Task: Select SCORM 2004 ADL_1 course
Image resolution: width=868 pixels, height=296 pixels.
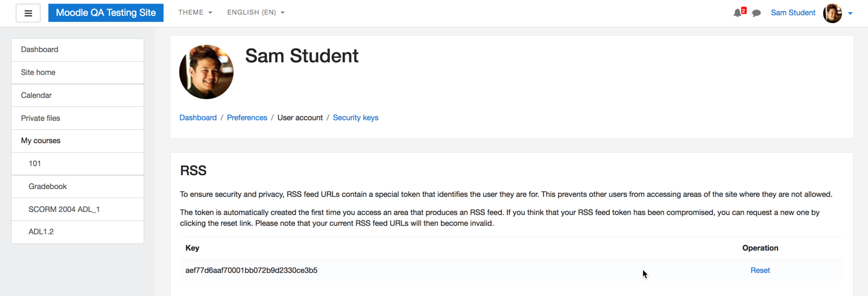Action: tap(78, 210)
